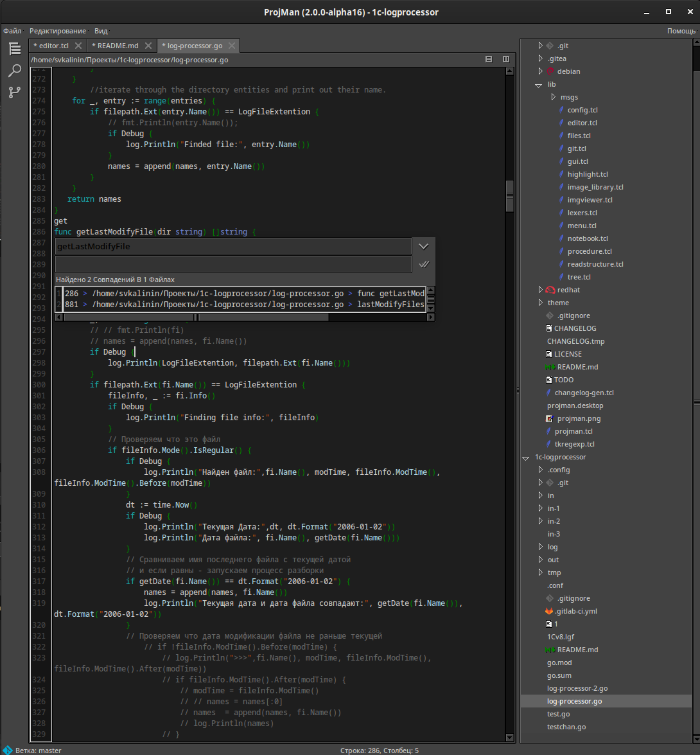700x755 pixels.
Task: Click the file named 1 document icon
Action: [x=549, y=624]
